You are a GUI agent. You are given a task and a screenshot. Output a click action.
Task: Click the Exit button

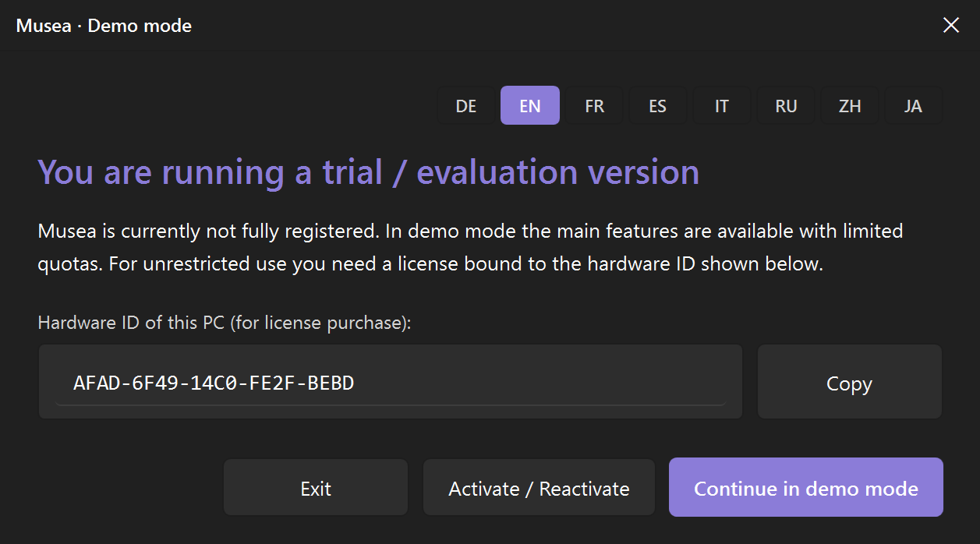point(316,488)
